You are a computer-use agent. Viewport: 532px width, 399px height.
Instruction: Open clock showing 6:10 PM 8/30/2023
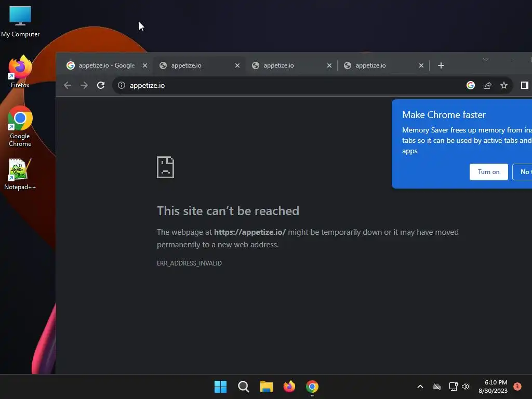[x=493, y=387]
